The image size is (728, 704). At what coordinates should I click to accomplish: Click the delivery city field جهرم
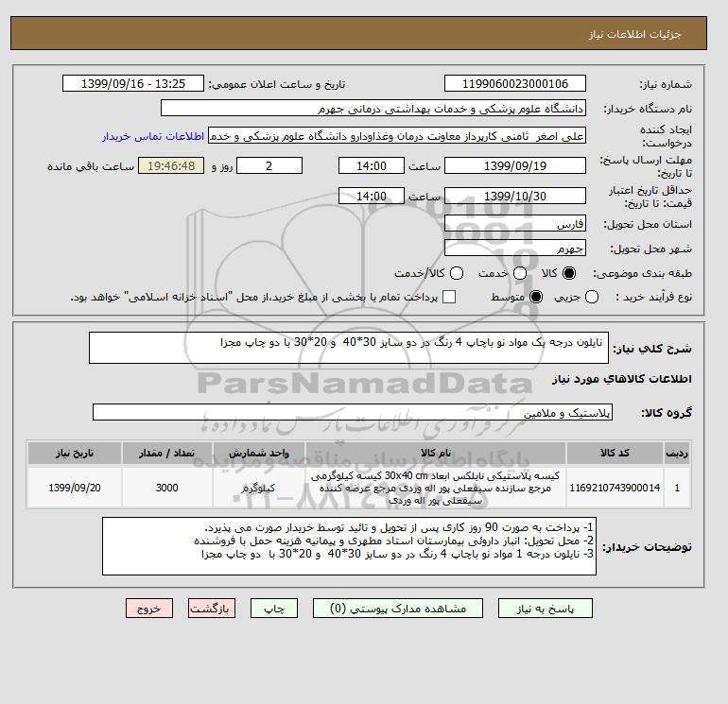(515, 249)
